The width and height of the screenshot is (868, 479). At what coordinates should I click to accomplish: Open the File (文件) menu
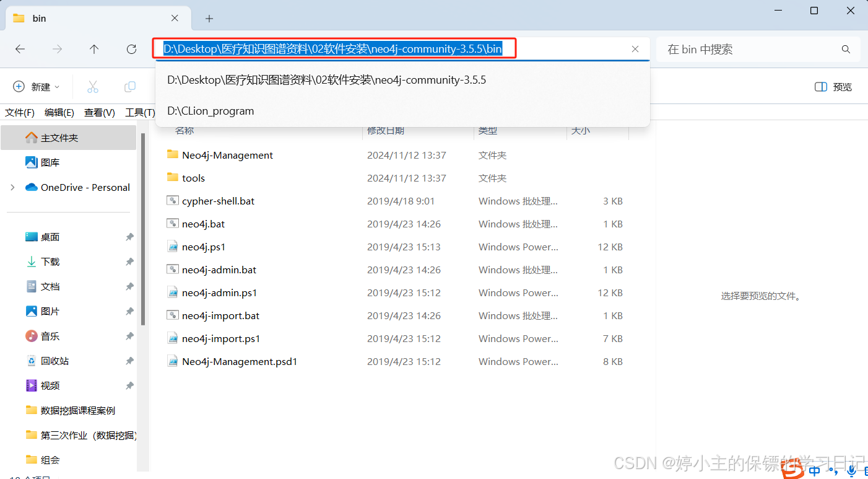tap(20, 112)
